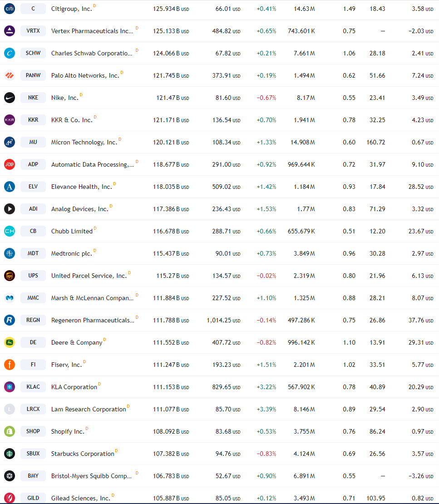Open the SBUX ticker symbol button
The width and height of the screenshot is (439, 504).
coord(33,454)
